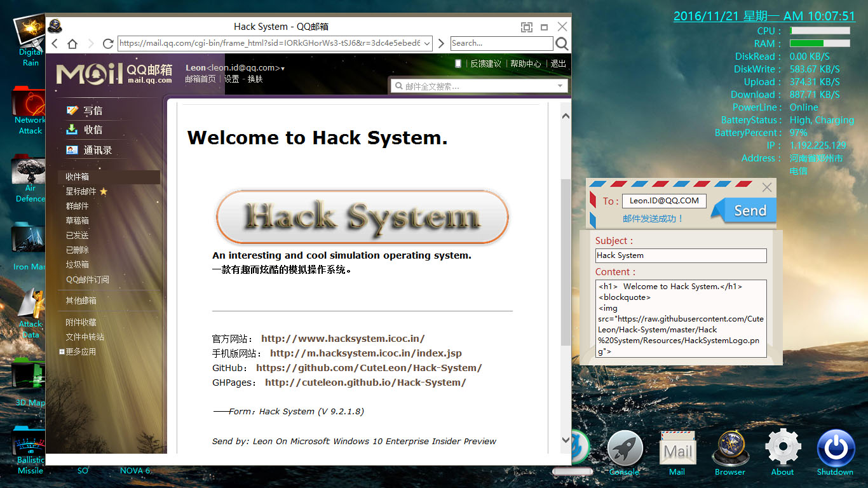Viewport: 868px width, 488px height.
Task: Open the Attack Data desktop icon
Action: coord(29,315)
